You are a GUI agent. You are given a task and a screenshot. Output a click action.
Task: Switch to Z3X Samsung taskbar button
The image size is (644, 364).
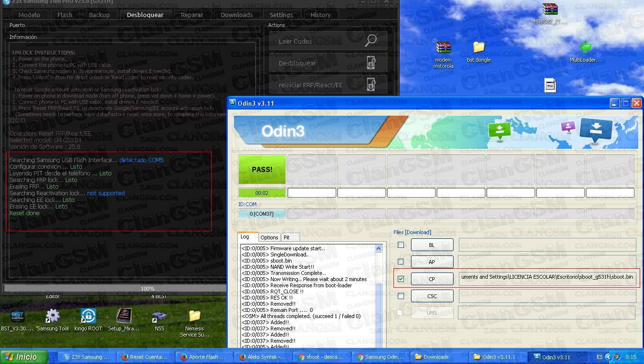click(88, 357)
